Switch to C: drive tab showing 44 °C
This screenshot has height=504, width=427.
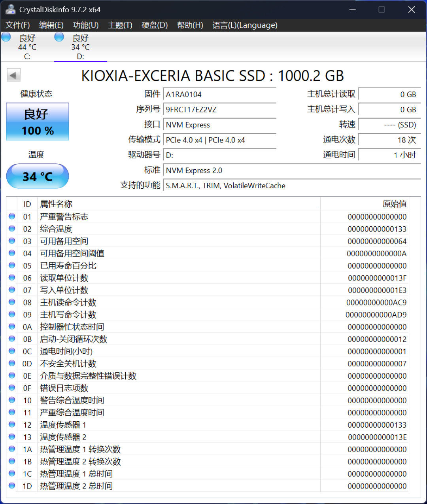coord(27,47)
